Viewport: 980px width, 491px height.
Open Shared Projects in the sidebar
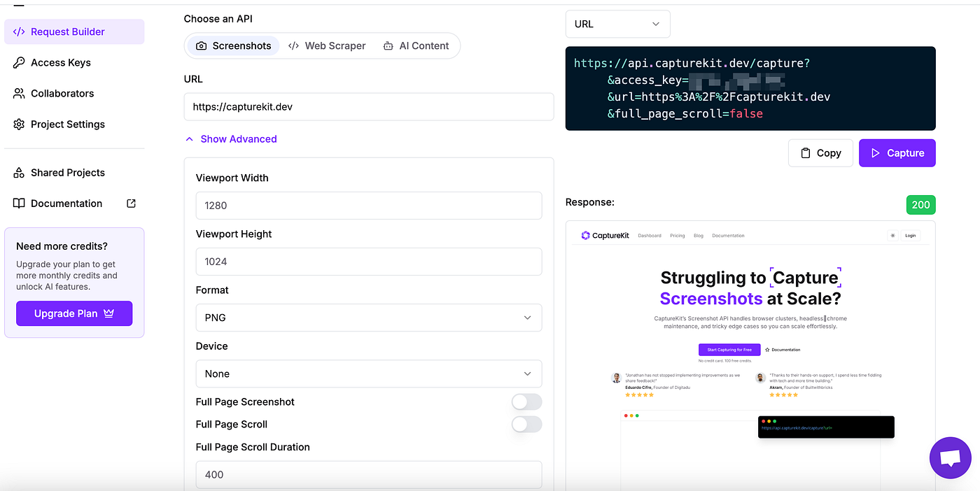[x=67, y=172]
